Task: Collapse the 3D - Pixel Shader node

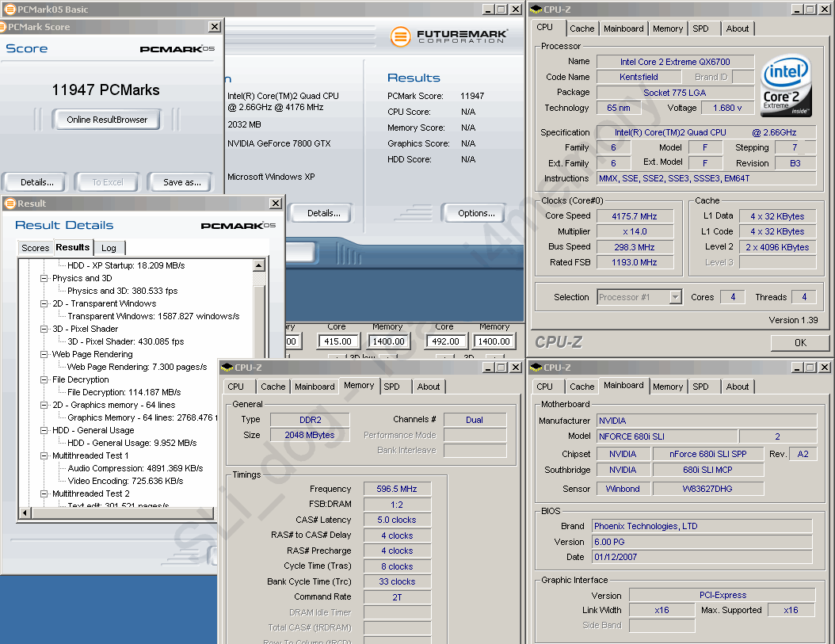Action: click(x=44, y=329)
